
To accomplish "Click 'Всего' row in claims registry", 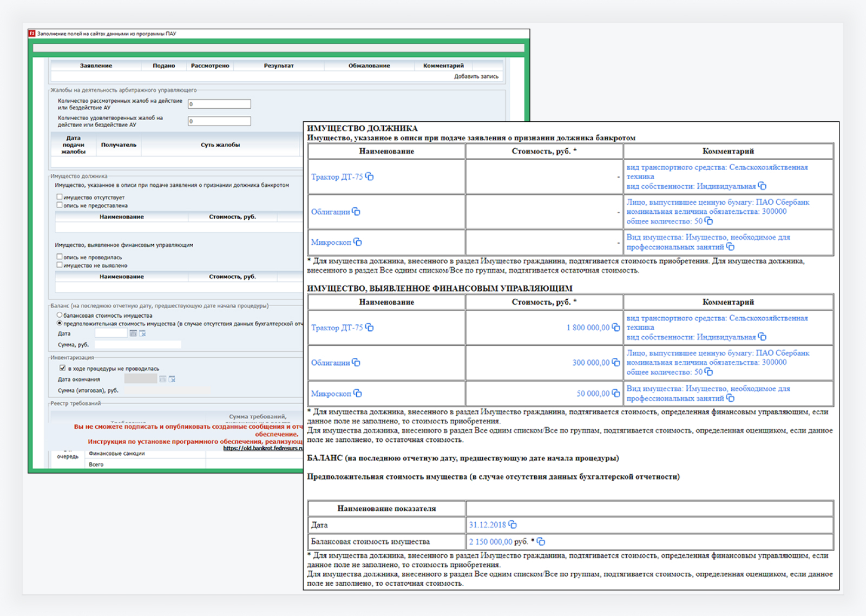I will [x=96, y=464].
